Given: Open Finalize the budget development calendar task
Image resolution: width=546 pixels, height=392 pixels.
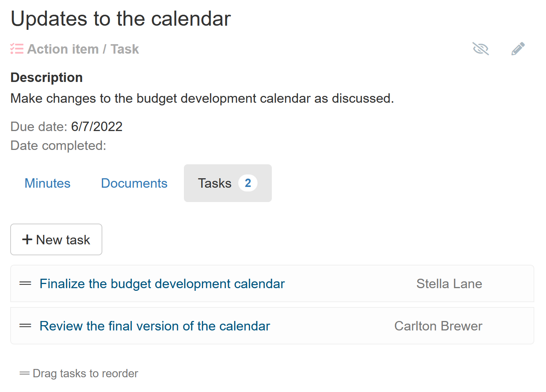Looking at the screenshot, I should [162, 284].
